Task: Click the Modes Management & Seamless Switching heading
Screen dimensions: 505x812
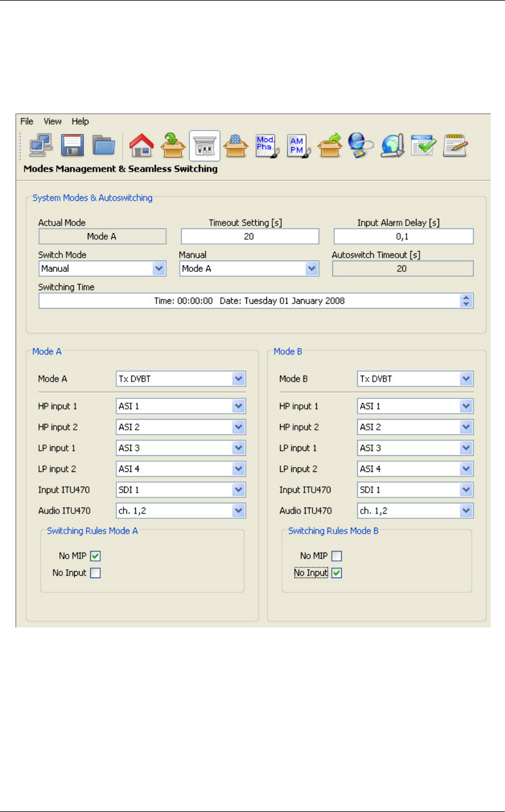Action: (120, 169)
